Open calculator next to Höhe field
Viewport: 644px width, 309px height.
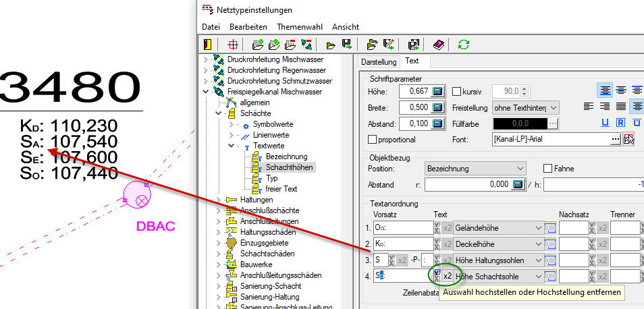click(437, 91)
